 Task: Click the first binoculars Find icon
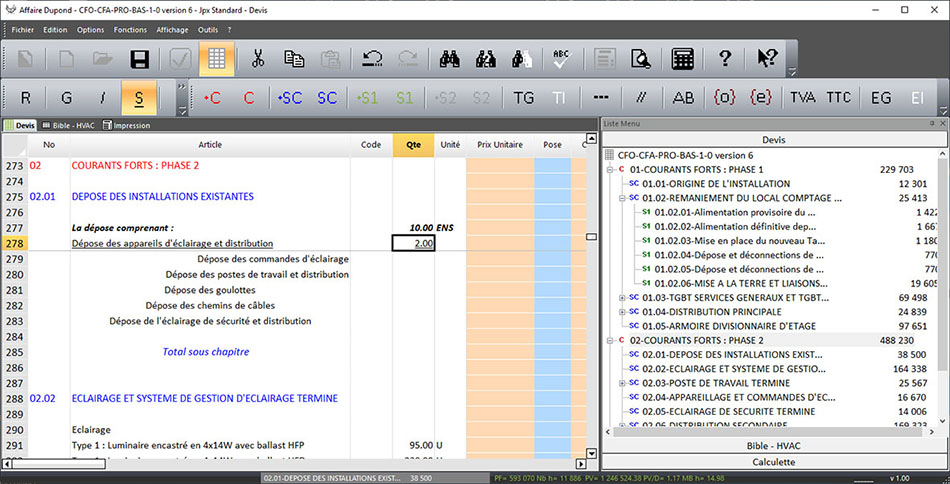449,59
